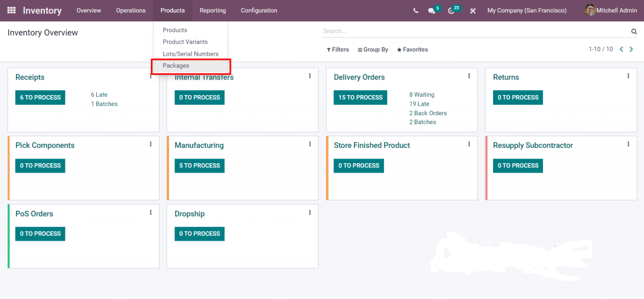
Task: Open the 19 Late delivery orders link
Action: [419, 104]
